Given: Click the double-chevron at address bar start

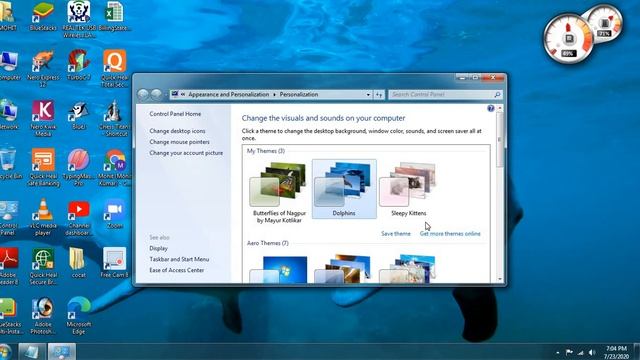Looking at the screenshot, I should (x=183, y=94).
